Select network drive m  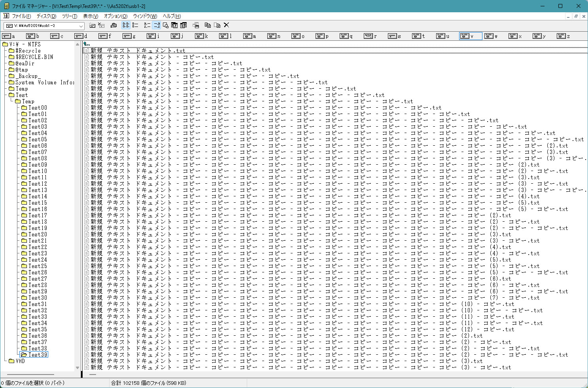250,36
